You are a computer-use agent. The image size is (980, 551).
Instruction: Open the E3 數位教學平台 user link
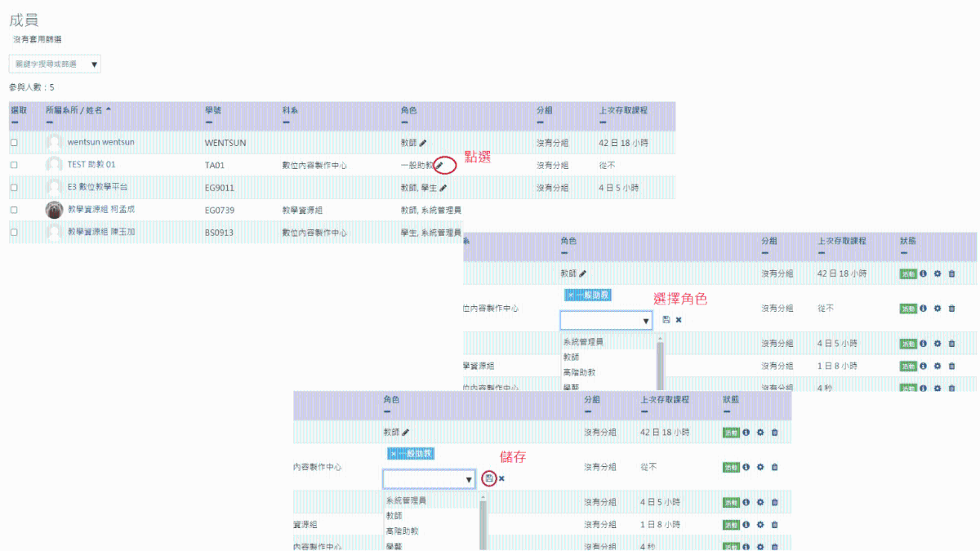click(x=97, y=188)
